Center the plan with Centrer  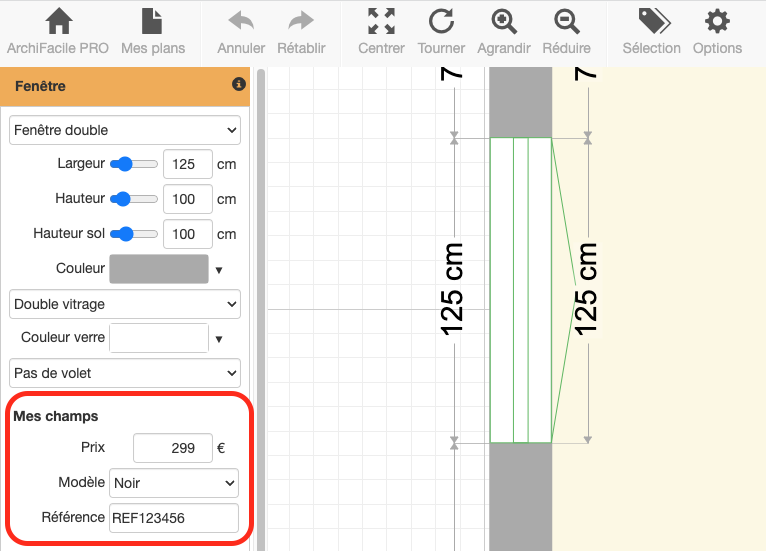tap(380, 22)
